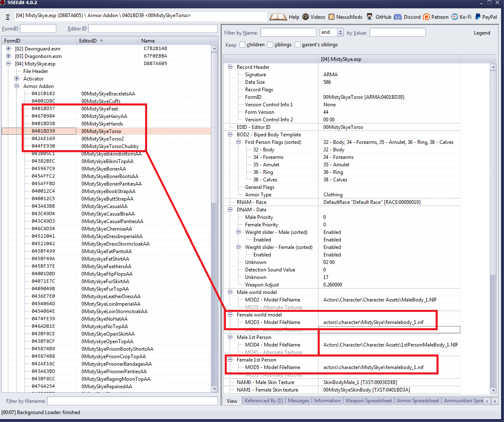Open NexusMods page icon
Viewport: 504px width, 422px height.
[x=331, y=17]
